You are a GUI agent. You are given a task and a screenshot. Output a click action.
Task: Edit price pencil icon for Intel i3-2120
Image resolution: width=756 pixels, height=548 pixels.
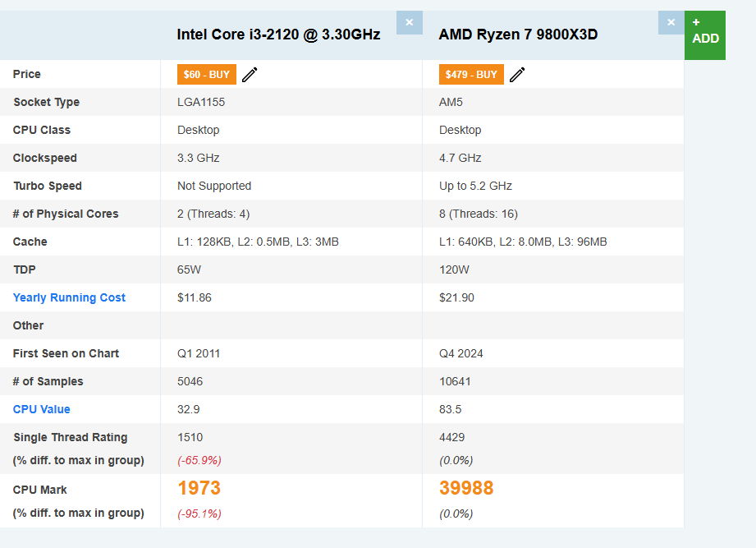[250, 75]
